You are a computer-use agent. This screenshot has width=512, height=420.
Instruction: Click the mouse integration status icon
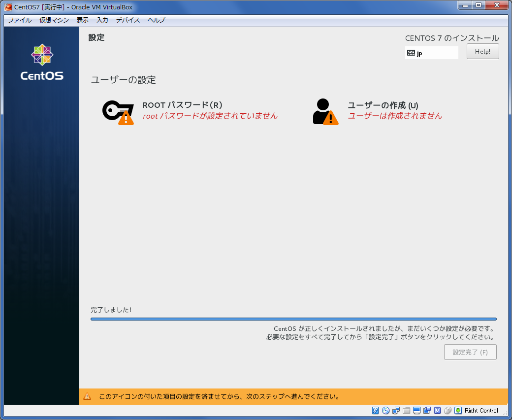(x=448, y=411)
